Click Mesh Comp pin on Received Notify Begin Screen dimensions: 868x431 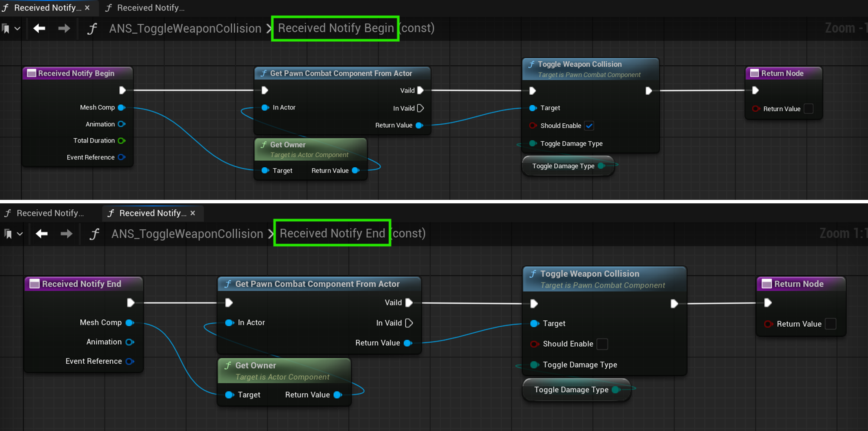(122, 107)
